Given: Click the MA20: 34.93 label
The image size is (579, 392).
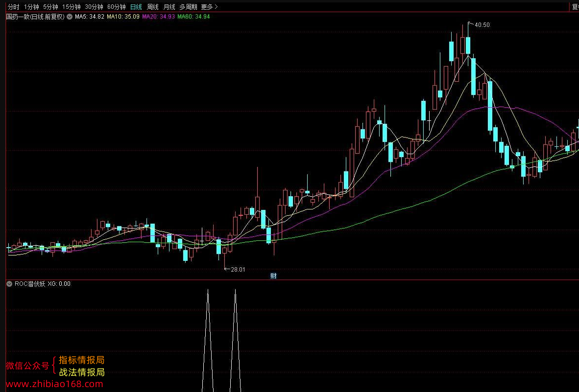Looking at the screenshot, I should pos(158,17).
